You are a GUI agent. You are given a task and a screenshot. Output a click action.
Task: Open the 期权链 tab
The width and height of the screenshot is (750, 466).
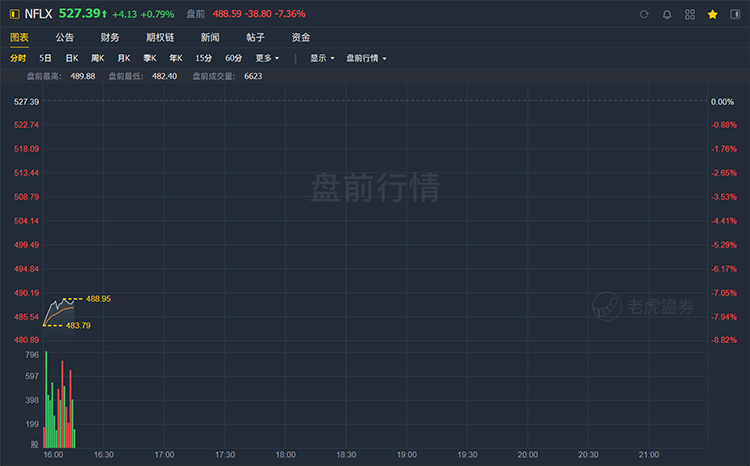(x=160, y=37)
